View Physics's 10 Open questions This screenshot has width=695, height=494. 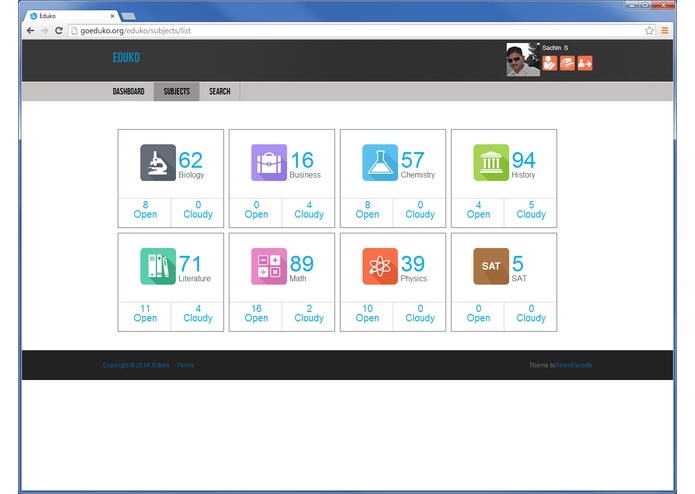(x=367, y=313)
